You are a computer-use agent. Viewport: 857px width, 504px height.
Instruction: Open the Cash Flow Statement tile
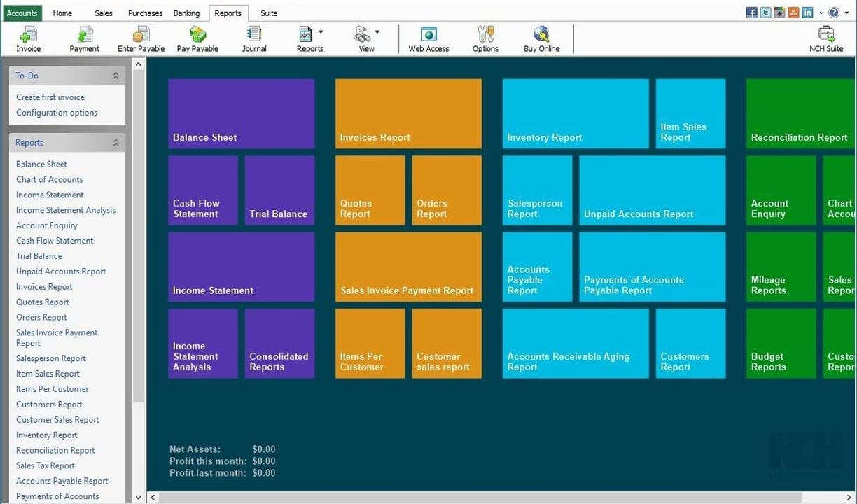coord(203,190)
